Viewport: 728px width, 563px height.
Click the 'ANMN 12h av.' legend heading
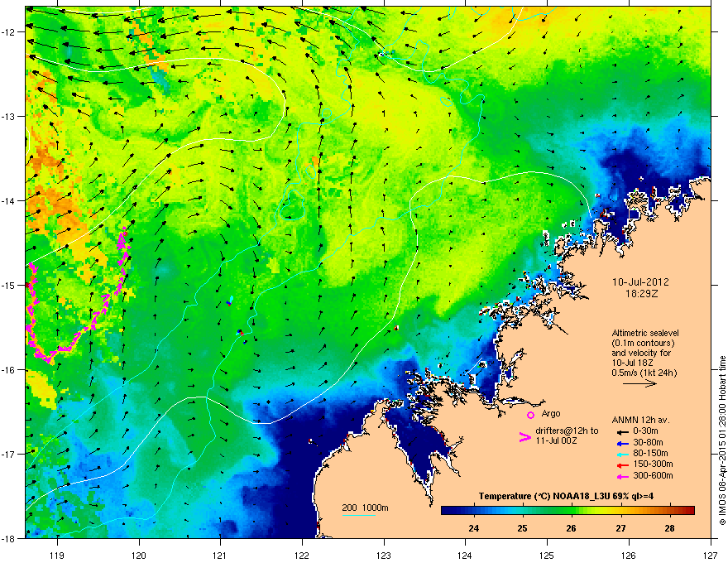(640, 421)
